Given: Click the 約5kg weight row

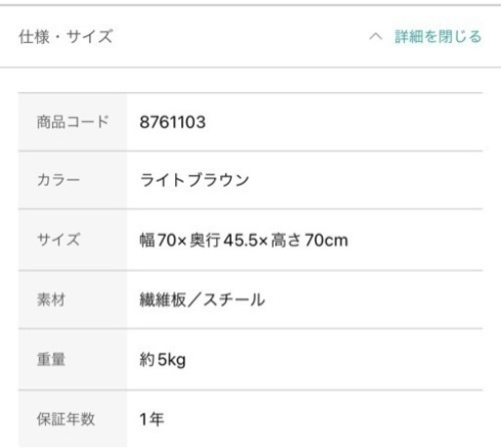Looking at the screenshot, I should click(x=250, y=359).
